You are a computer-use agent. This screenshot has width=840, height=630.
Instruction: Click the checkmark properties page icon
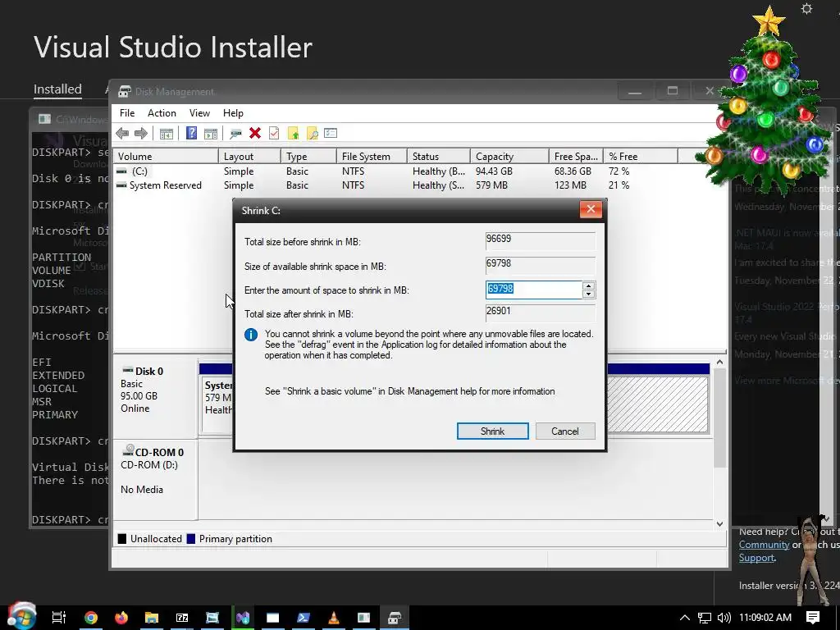click(274, 134)
